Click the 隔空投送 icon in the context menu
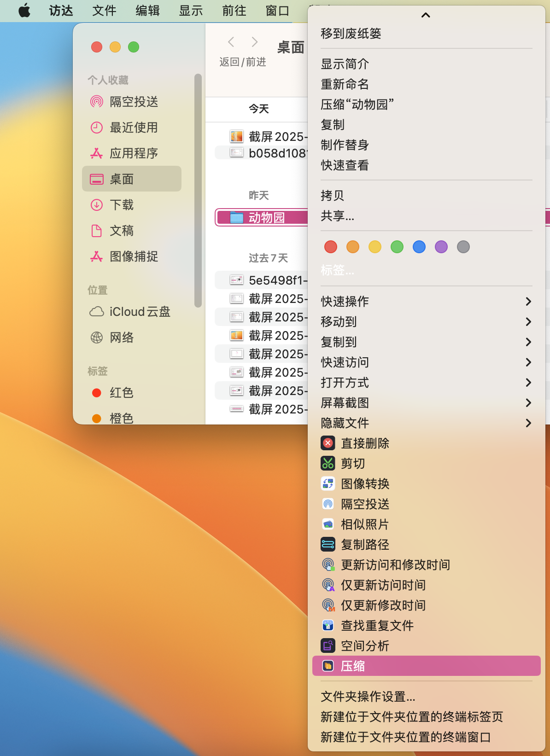550x756 pixels. click(x=328, y=504)
